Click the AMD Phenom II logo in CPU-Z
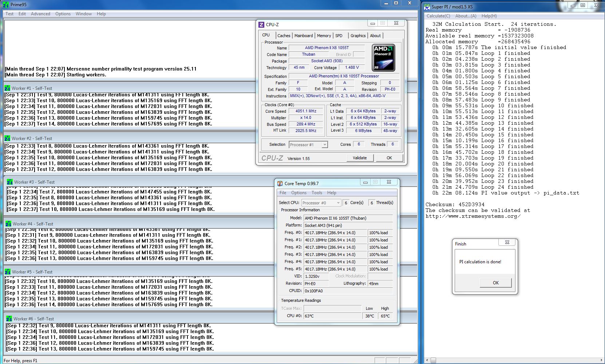This screenshot has width=605, height=364. click(384, 58)
